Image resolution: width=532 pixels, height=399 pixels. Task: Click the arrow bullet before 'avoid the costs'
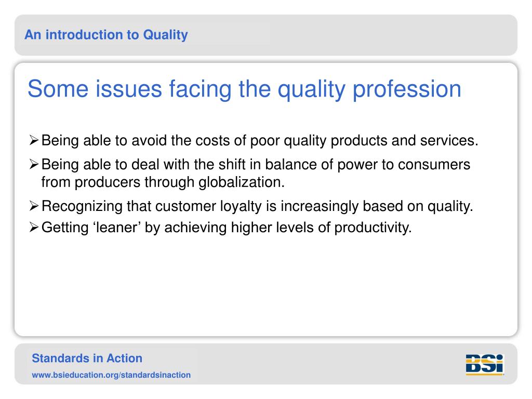pos(34,140)
